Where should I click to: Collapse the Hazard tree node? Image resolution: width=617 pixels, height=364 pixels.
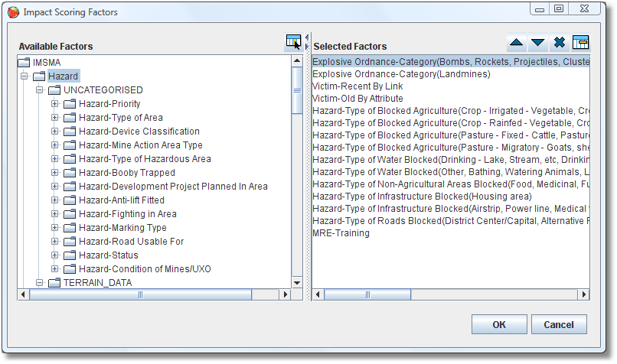click(24, 76)
